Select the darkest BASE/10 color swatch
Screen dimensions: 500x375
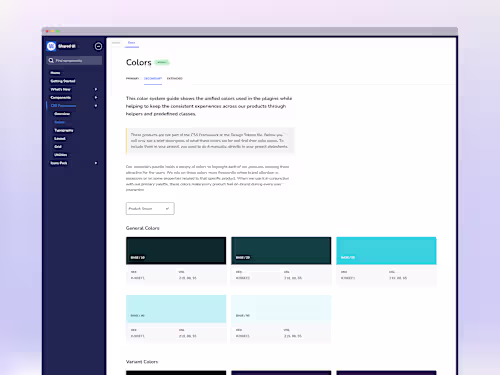176,251
